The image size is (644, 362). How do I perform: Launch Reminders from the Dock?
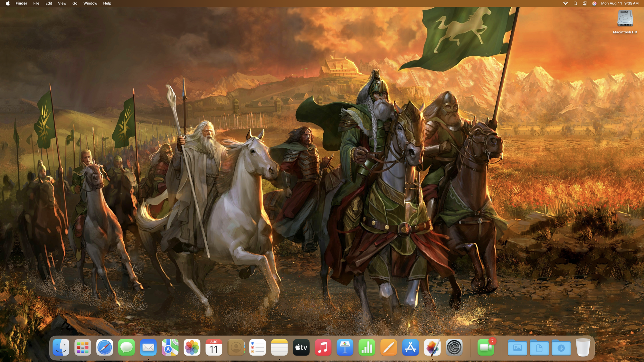tap(258, 347)
